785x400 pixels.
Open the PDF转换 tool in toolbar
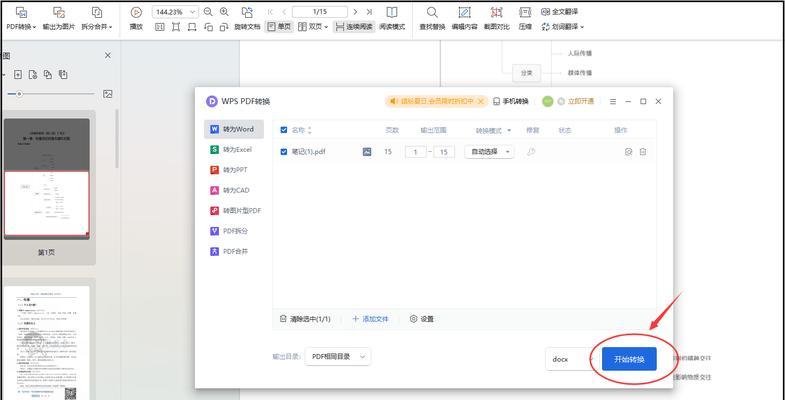coord(21,19)
